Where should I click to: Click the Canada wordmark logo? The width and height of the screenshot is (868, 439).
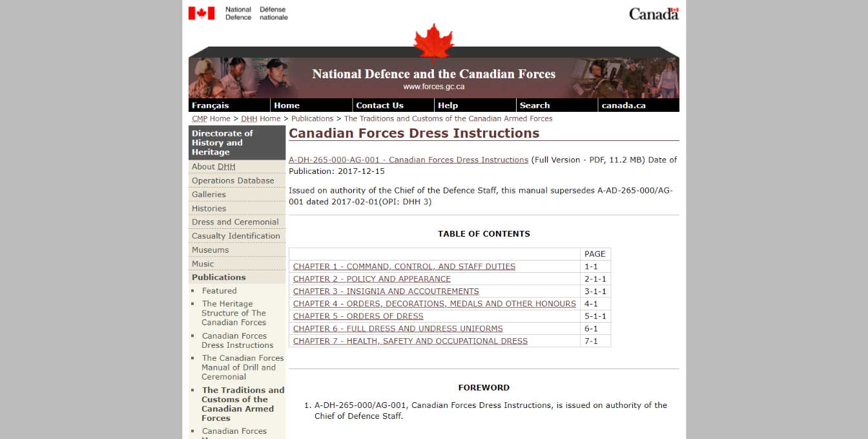654,14
